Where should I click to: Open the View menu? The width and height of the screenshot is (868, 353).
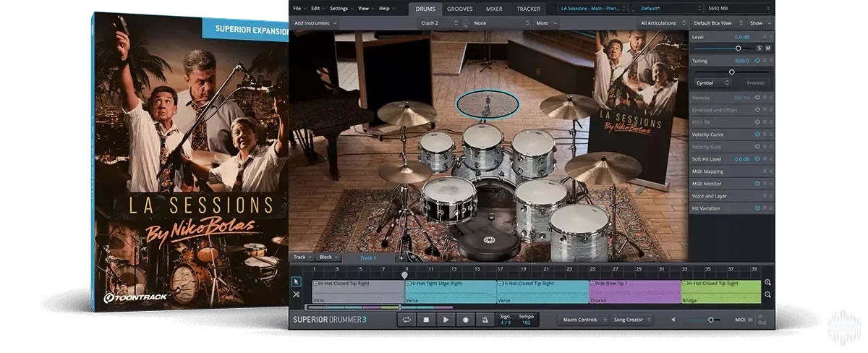(x=365, y=9)
